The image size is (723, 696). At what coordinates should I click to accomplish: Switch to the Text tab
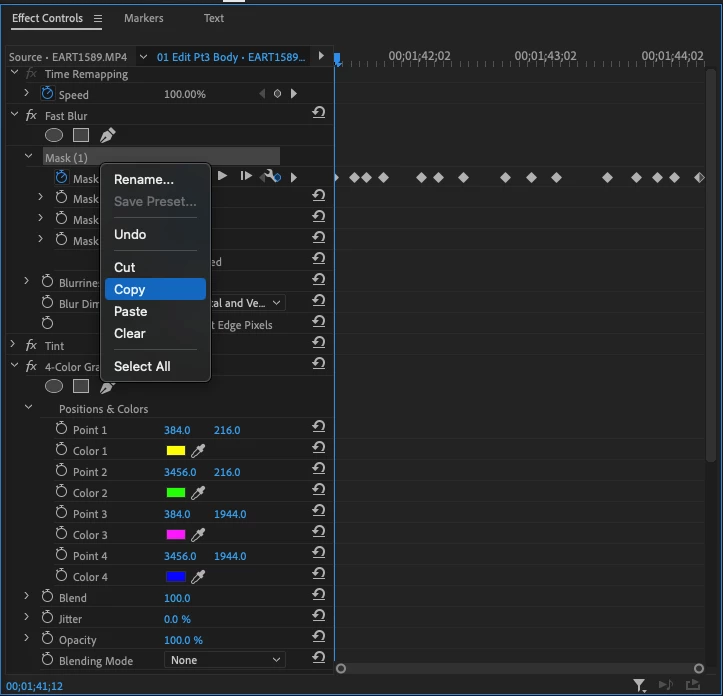213,18
